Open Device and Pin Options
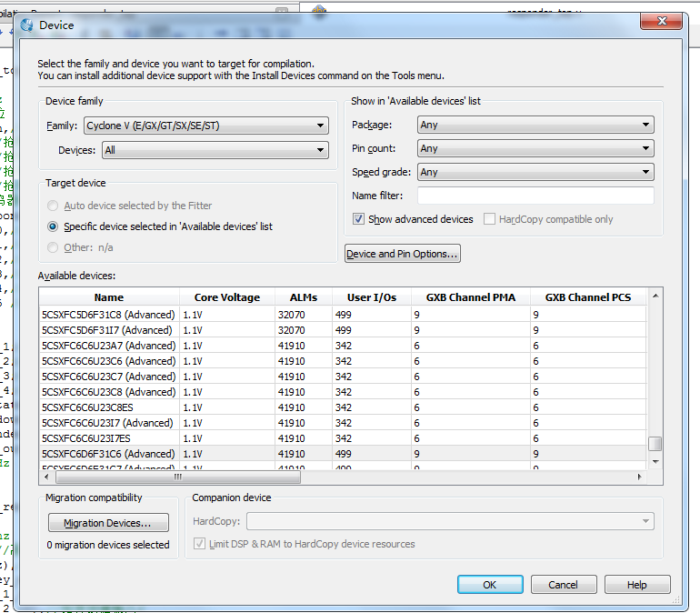 [402, 254]
